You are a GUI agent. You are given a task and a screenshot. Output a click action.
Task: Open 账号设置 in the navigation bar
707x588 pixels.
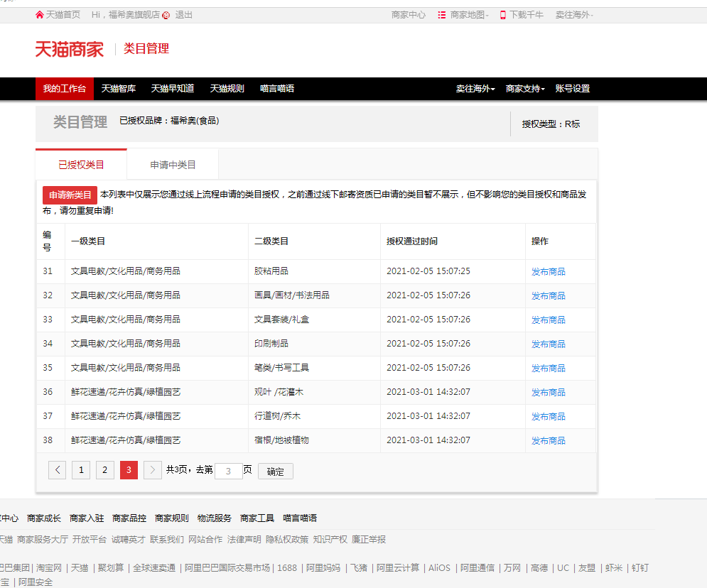pyautogui.click(x=573, y=89)
